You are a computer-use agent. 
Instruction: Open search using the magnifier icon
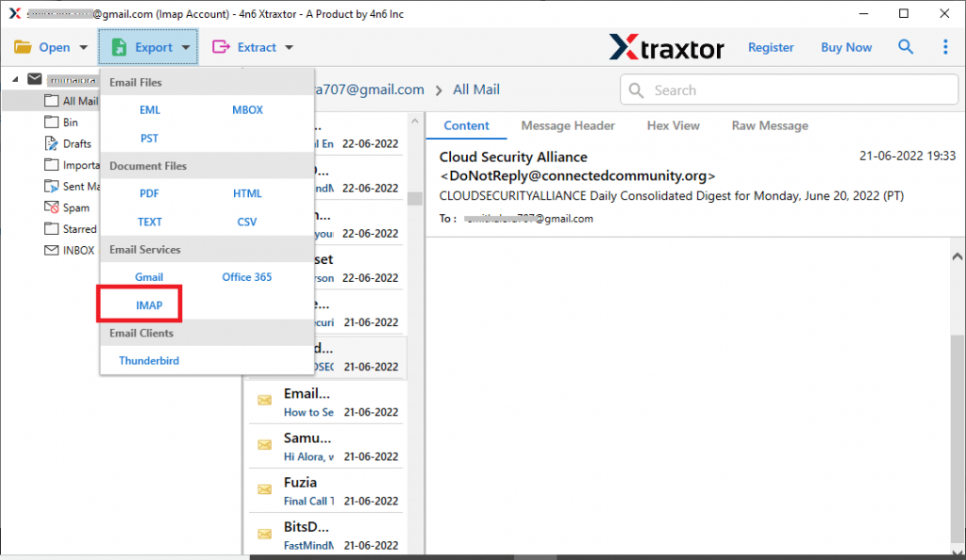[905, 46]
